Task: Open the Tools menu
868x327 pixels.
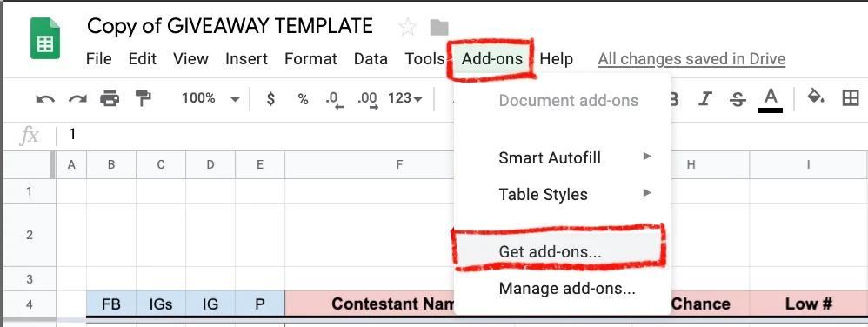Action: [424, 58]
